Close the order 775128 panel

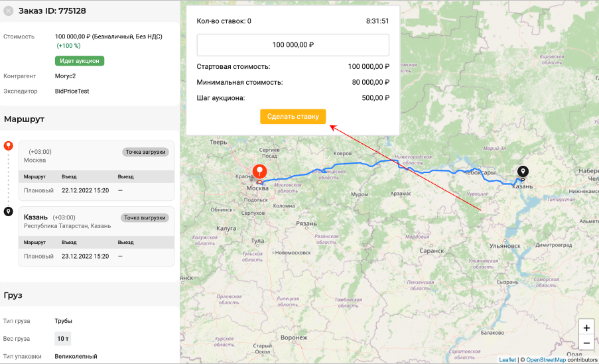9,11
